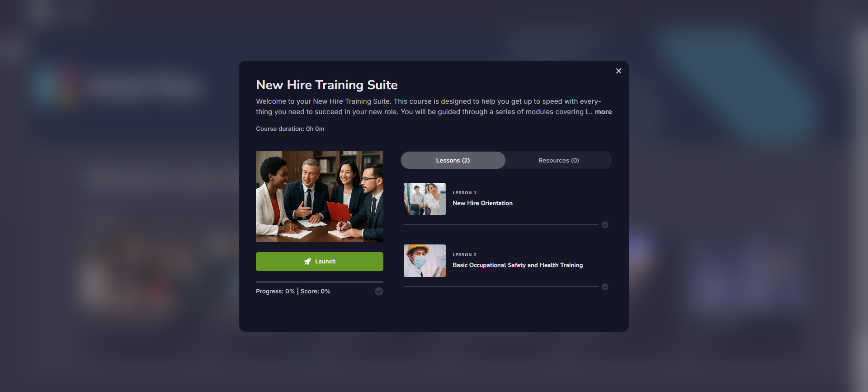The image size is (868, 392).
Task: Click the course progress bar under Launch
Action: click(320, 282)
